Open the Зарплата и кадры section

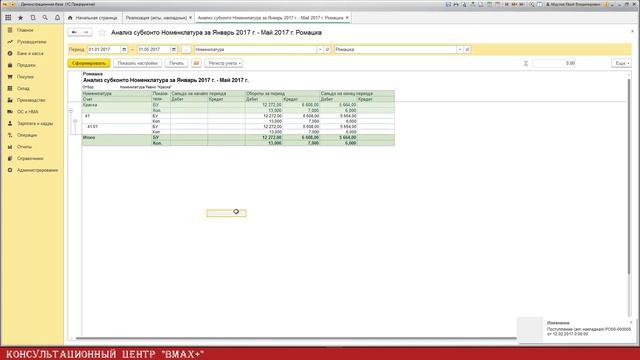(35, 123)
